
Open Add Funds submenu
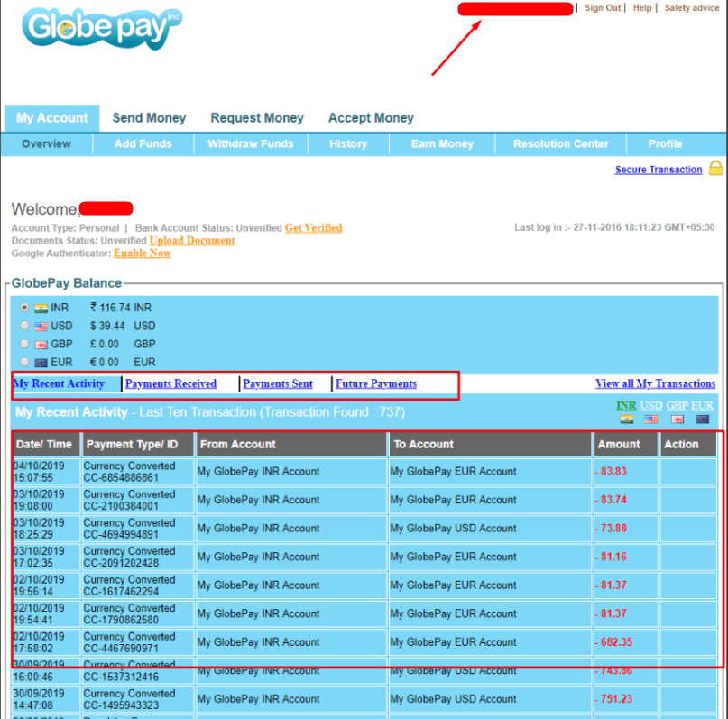[143, 144]
